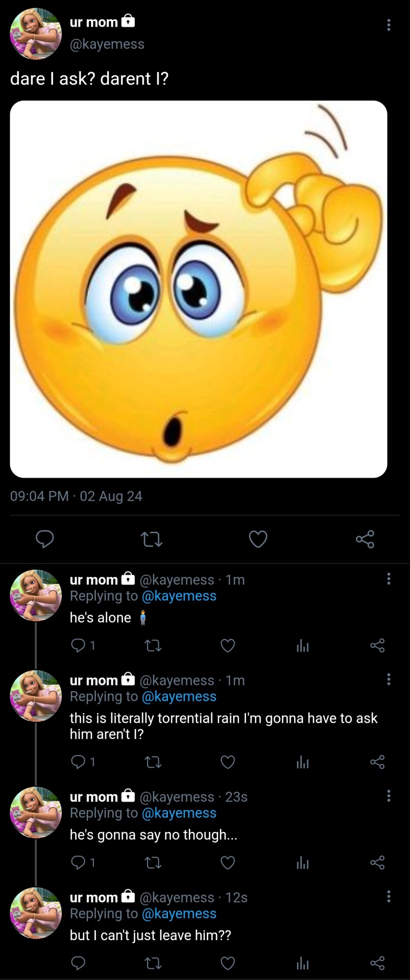View analytics for "can't just leave him" reply

[x=302, y=963]
